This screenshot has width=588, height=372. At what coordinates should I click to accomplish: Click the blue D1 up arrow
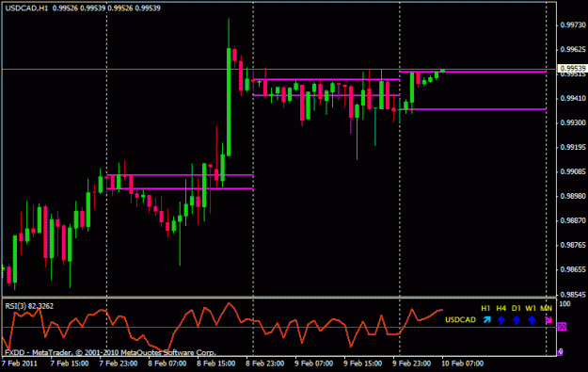click(516, 320)
